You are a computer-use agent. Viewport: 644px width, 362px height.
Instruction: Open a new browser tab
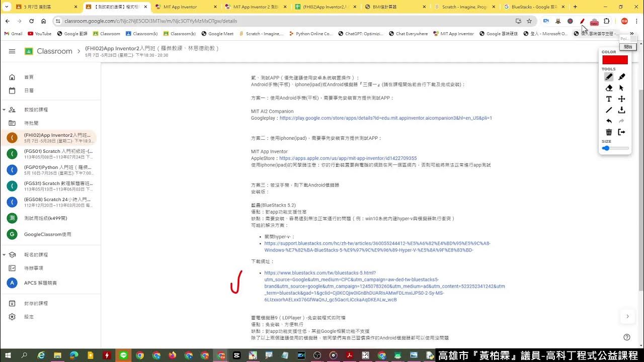[575, 7]
